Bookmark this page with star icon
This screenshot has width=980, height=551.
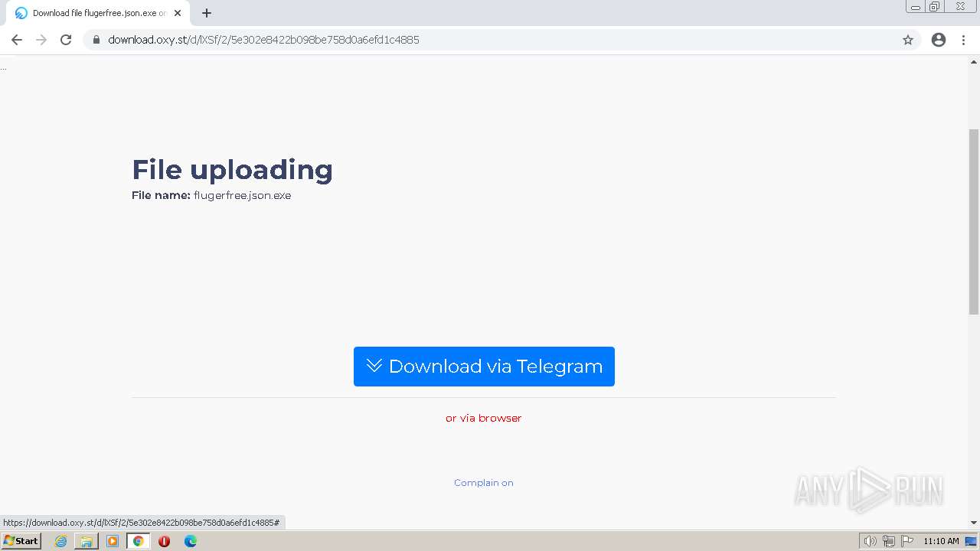pyautogui.click(x=908, y=40)
